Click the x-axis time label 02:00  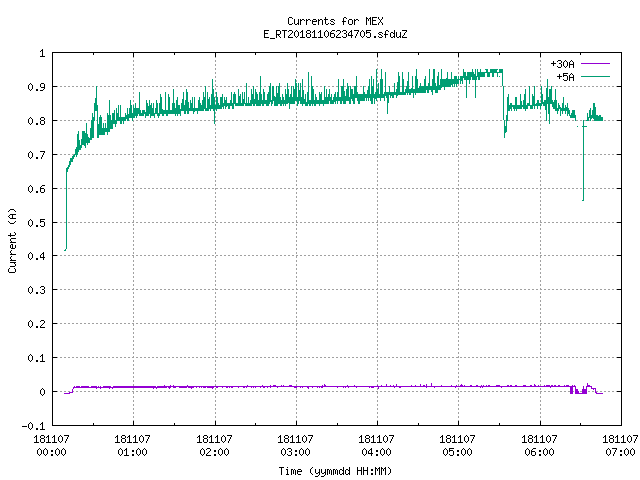point(214,452)
